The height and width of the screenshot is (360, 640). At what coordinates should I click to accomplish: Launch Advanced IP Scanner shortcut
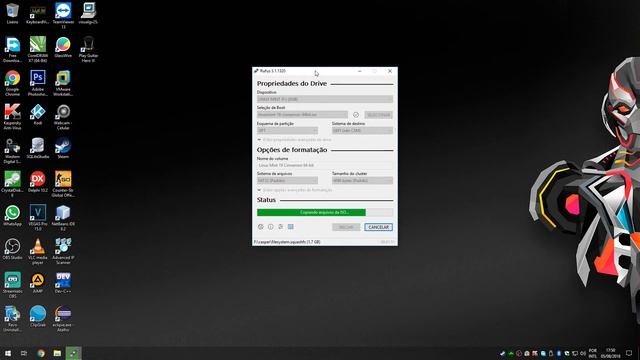click(x=63, y=251)
